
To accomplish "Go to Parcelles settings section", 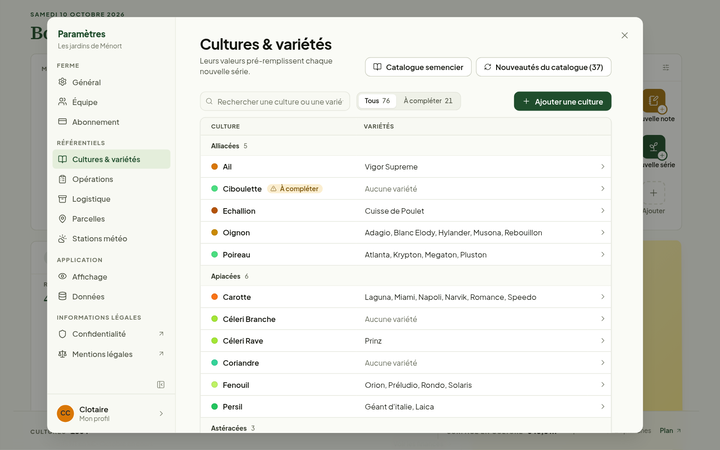I will [x=111, y=219].
